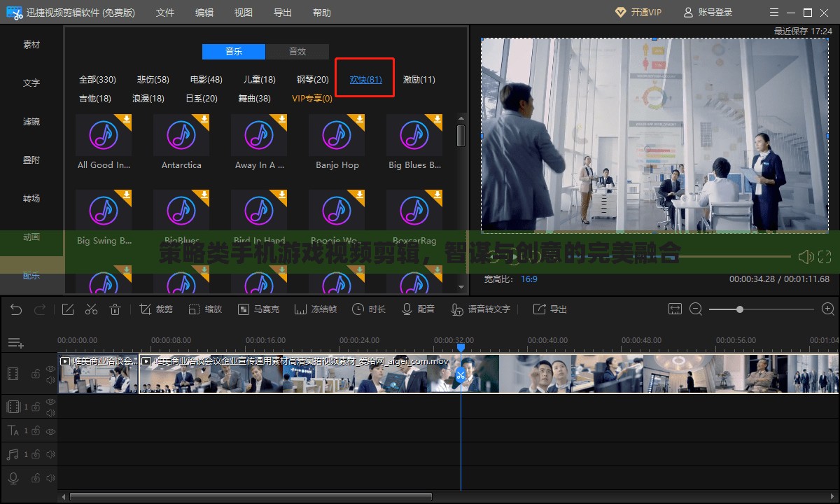
Task: Start 配音 voice-over recording
Action: (x=418, y=309)
